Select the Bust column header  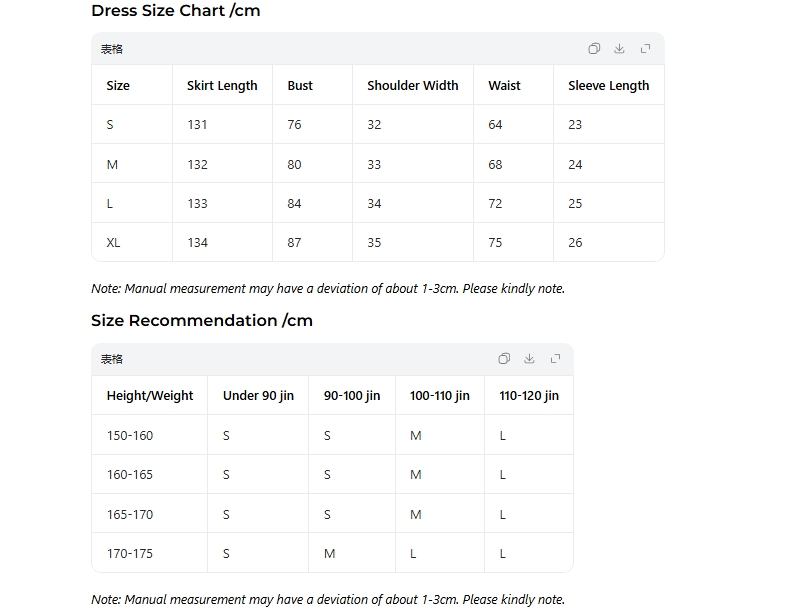300,86
